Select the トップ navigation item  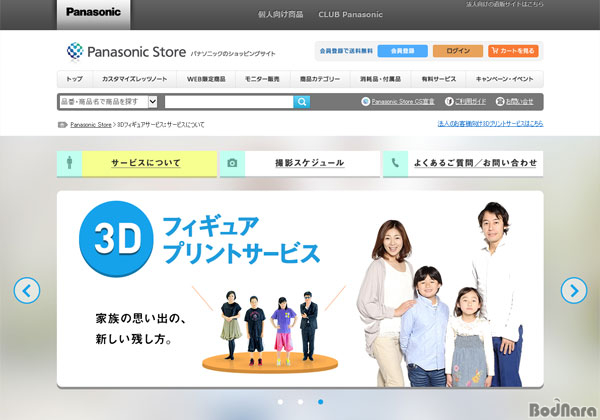tap(75, 79)
